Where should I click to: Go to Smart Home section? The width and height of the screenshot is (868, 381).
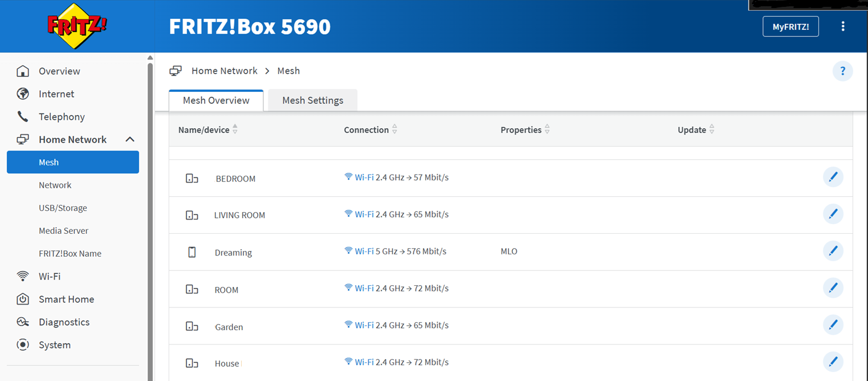pyautogui.click(x=66, y=299)
